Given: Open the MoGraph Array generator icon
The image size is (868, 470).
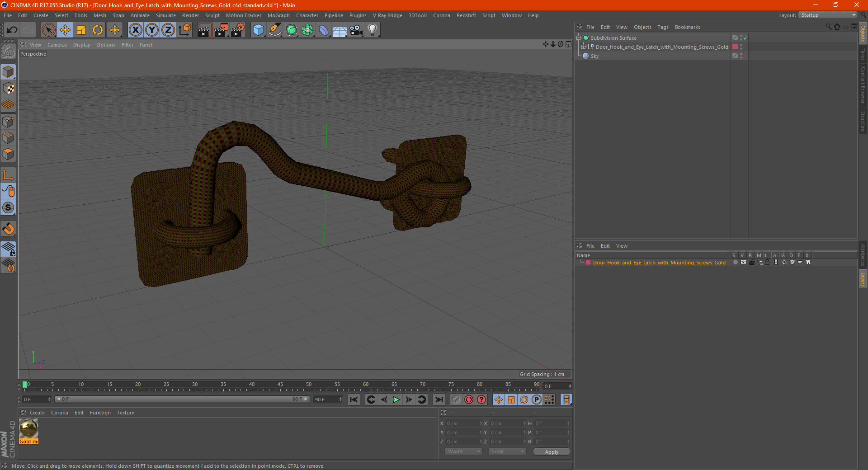Looking at the screenshot, I should [307, 30].
